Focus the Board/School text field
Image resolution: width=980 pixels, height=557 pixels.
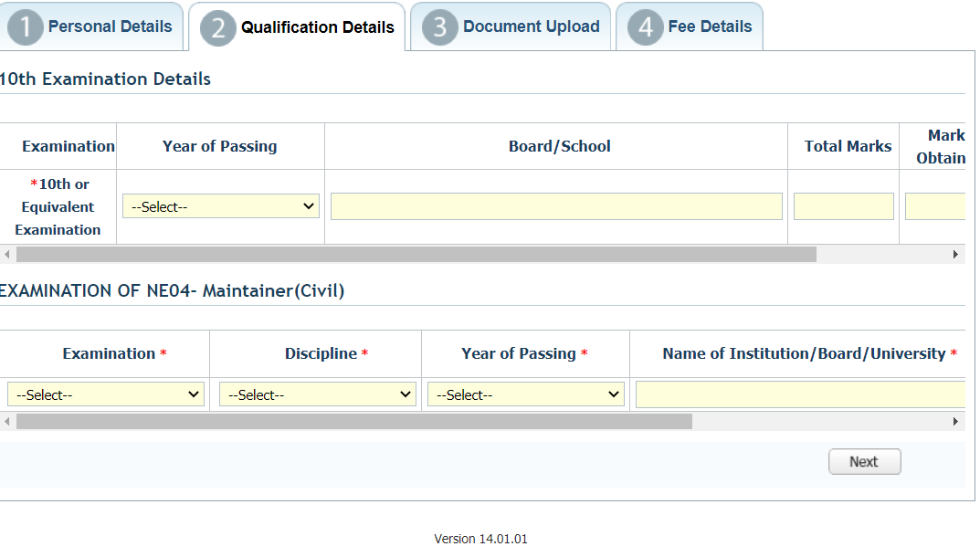[x=556, y=206]
